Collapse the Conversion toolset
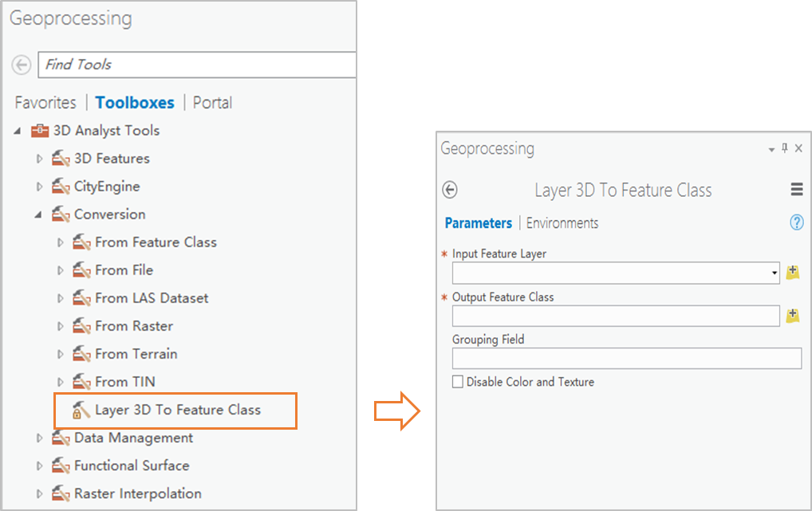812x511 pixels. tap(39, 214)
